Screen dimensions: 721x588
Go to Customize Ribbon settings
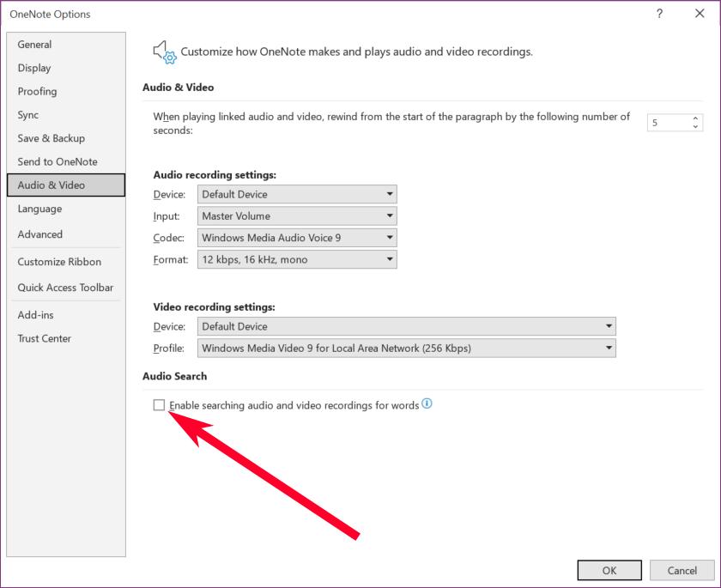(58, 262)
